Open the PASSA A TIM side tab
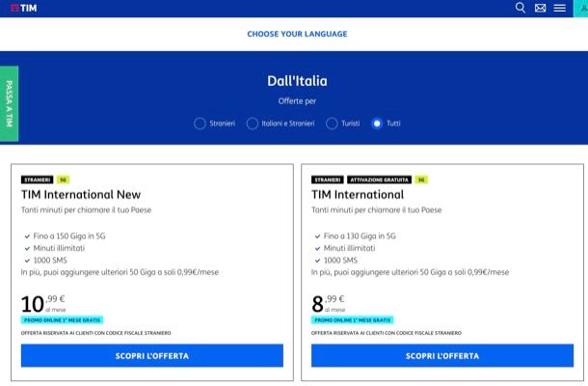Image resolution: width=588 pixels, height=386 pixels. click(9, 103)
